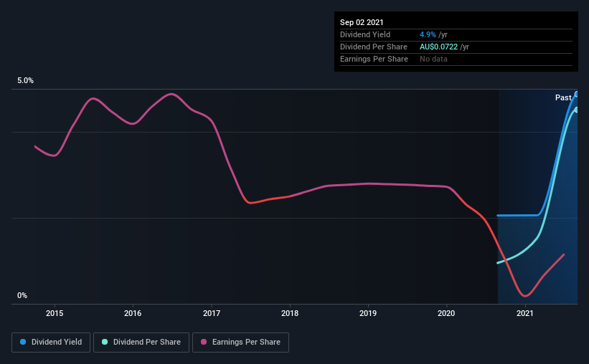Viewport: 589px width, 364px height.
Task: Select the 2015 x-axis label
Action: tap(55, 313)
